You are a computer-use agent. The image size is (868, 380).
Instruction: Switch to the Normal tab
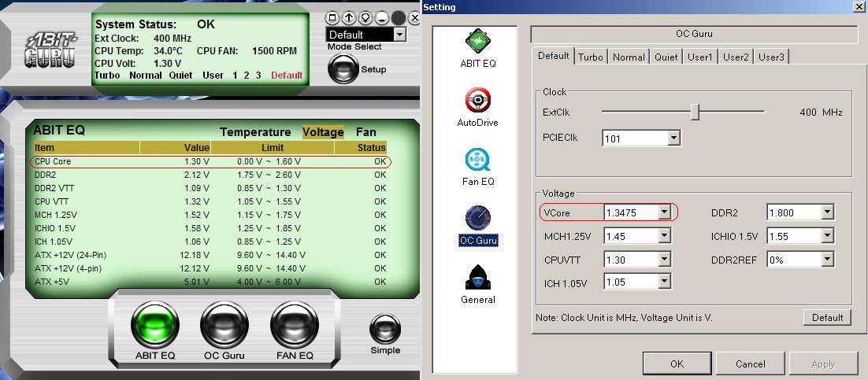coord(629,57)
